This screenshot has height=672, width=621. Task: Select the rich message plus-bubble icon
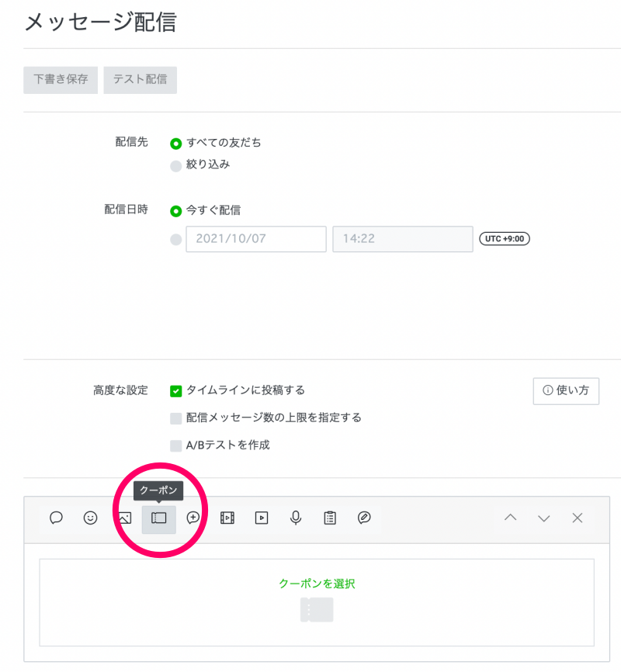193,518
